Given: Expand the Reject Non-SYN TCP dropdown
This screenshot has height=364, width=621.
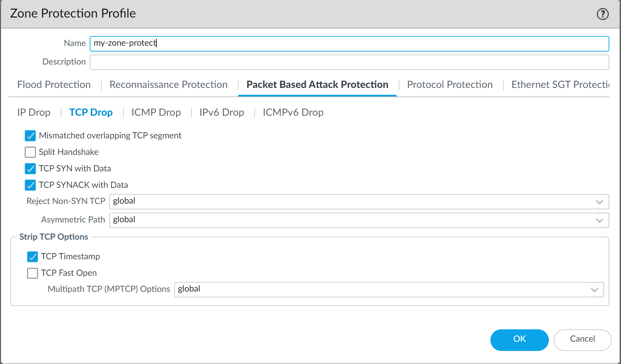Looking at the screenshot, I should [600, 202].
